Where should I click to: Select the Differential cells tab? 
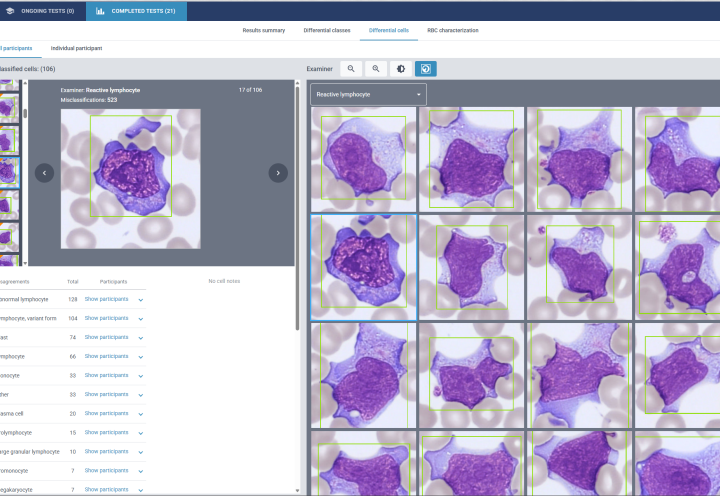click(388, 30)
